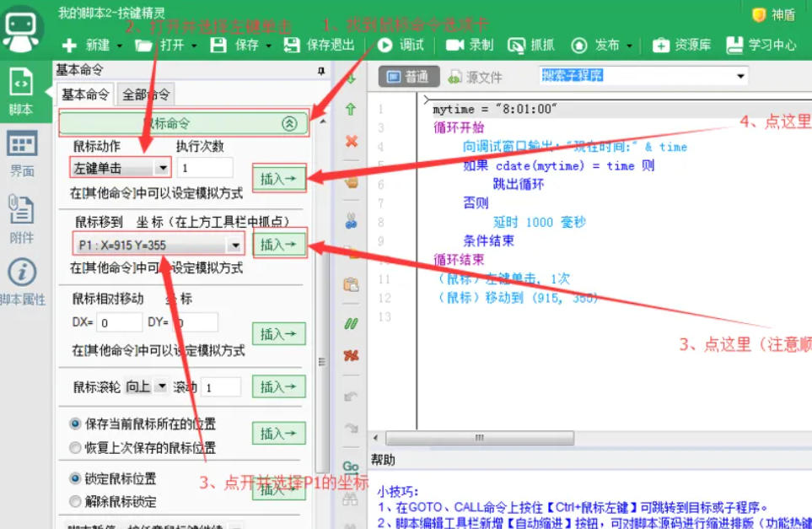Viewport: 812px width, 529px height.
Task: Switch to the 源文件 tab
Action: pyautogui.click(x=481, y=76)
